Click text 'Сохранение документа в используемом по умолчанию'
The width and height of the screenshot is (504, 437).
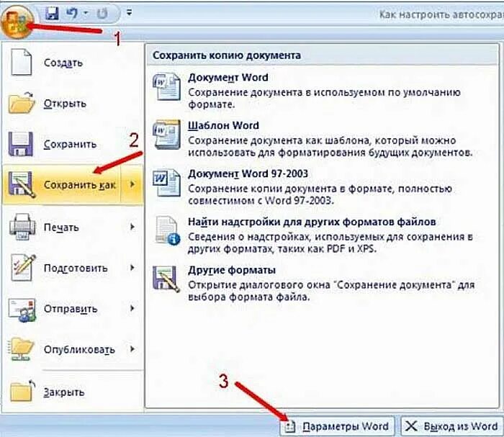(324, 92)
